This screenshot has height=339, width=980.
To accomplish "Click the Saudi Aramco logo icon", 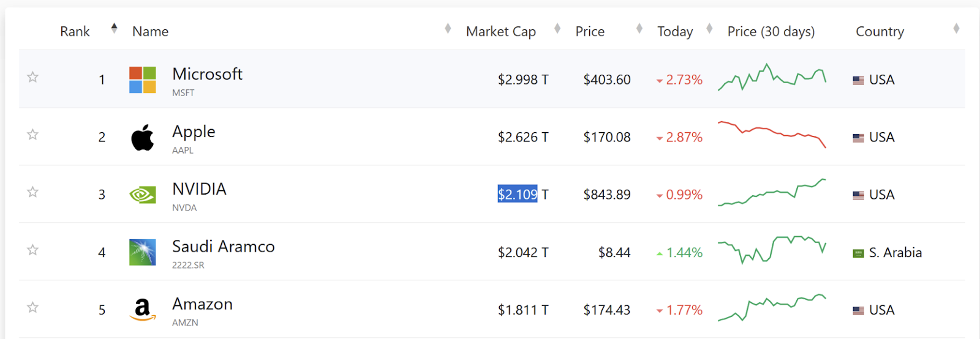I will (x=143, y=252).
